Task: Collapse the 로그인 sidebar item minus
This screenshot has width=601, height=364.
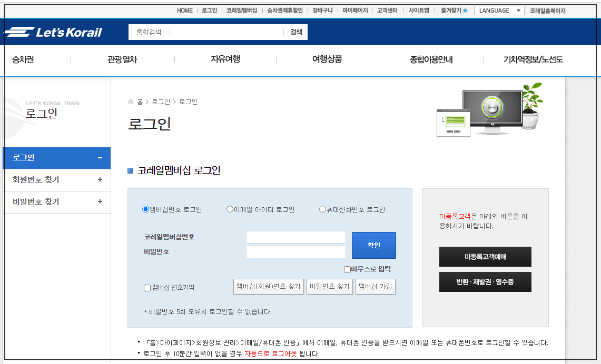Action: coord(100,158)
